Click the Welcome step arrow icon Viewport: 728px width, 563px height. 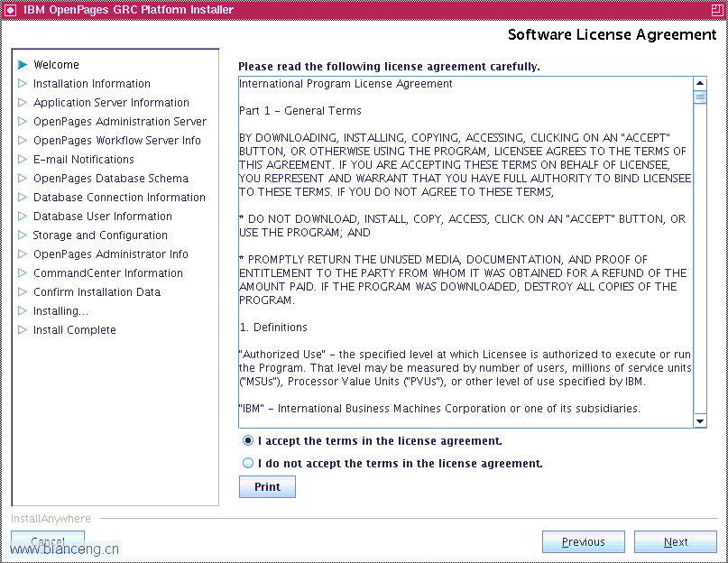click(23, 65)
